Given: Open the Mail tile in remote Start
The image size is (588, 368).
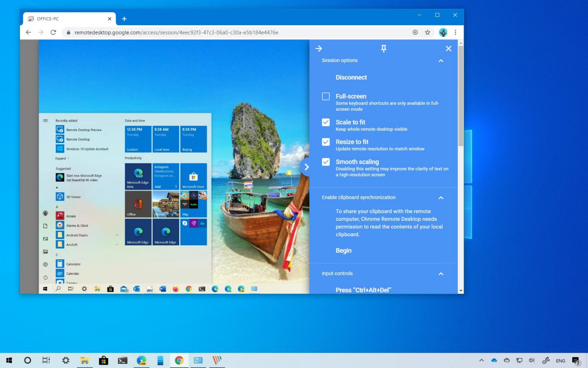Looking at the screenshot, I should point(166,176).
